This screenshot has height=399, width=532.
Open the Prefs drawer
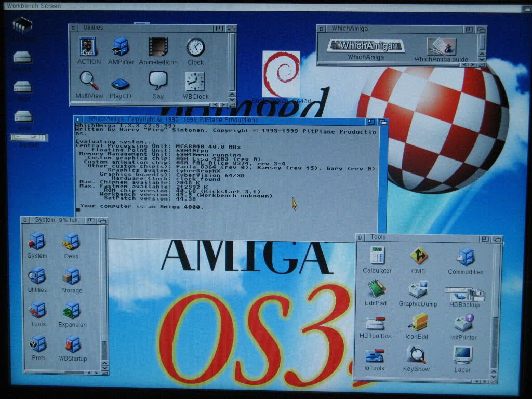pyautogui.click(x=38, y=343)
